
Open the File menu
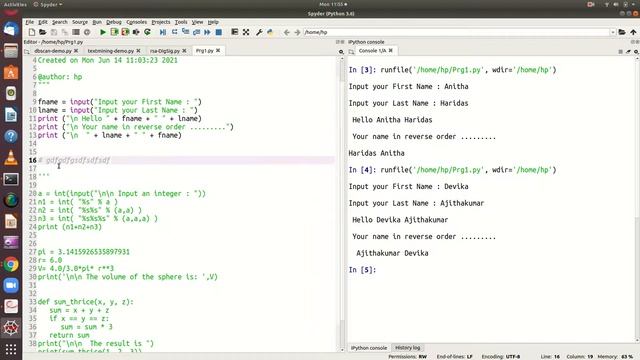[x=29, y=22]
